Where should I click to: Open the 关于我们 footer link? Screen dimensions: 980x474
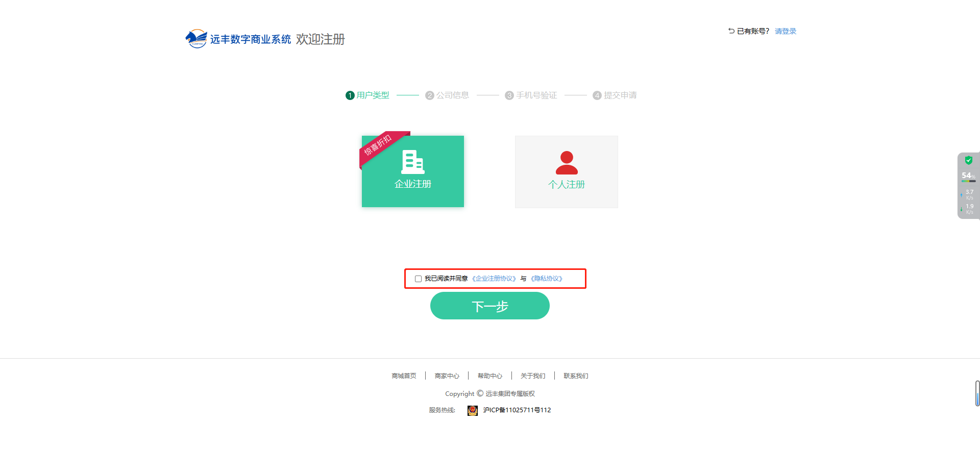coord(533,376)
